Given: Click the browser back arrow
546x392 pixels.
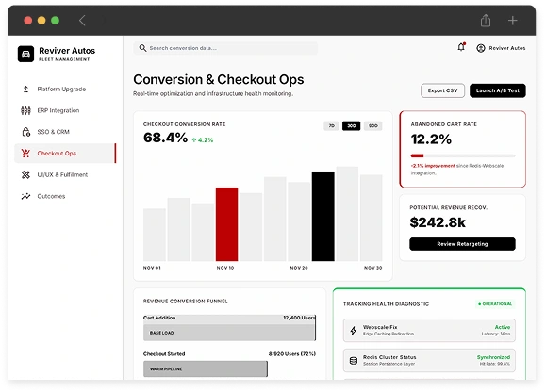Looking at the screenshot, I should coord(82,21).
